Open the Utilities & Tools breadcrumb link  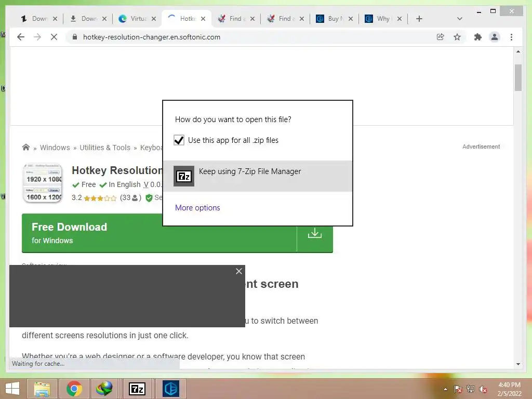coord(105,148)
